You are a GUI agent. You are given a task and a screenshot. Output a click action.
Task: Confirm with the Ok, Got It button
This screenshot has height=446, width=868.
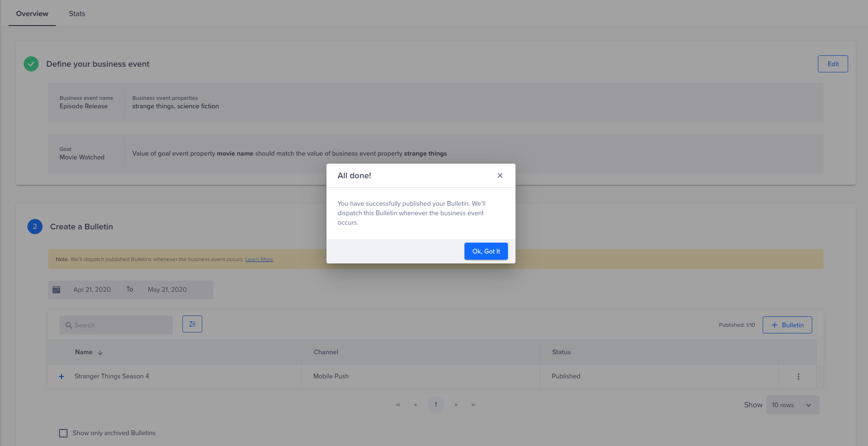[x=486, y=251]
